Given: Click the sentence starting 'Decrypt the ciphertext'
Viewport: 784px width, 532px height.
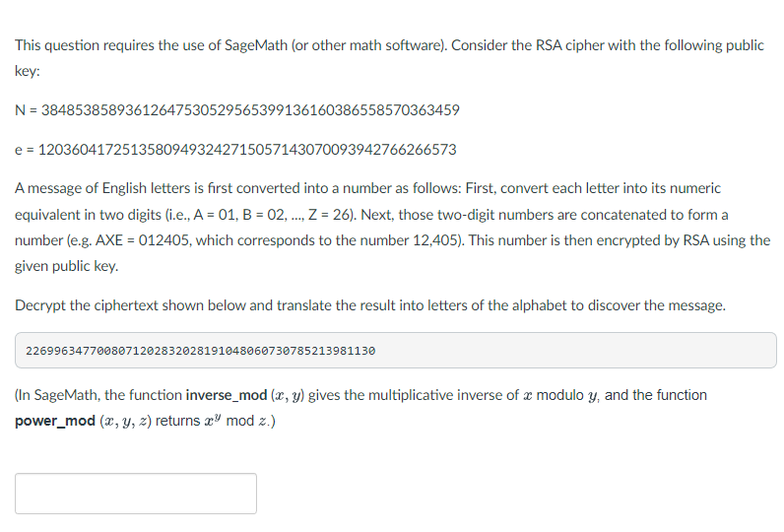Looking at the screenshot, I should pyautogui.click(x=370, y=305).
